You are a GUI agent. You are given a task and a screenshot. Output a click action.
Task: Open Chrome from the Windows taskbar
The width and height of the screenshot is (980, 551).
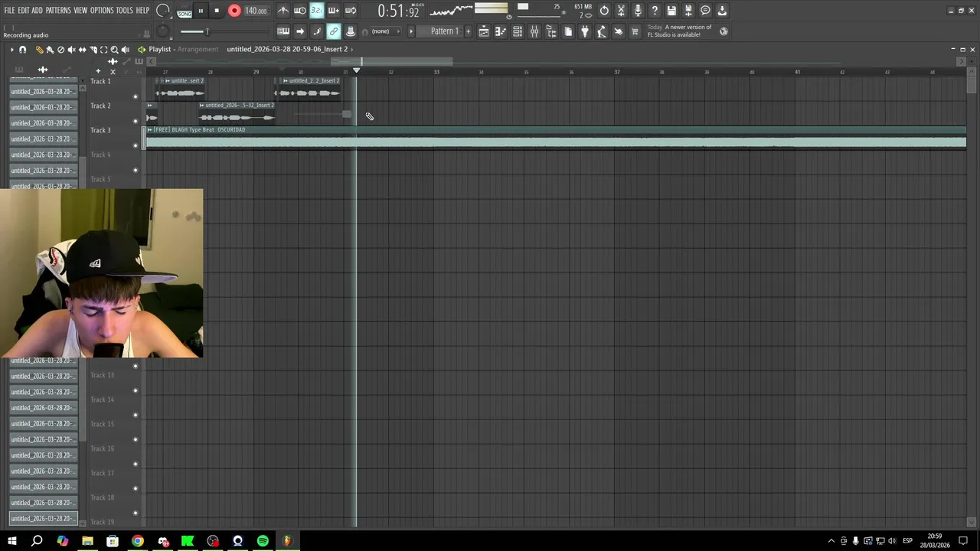(137, 541)
